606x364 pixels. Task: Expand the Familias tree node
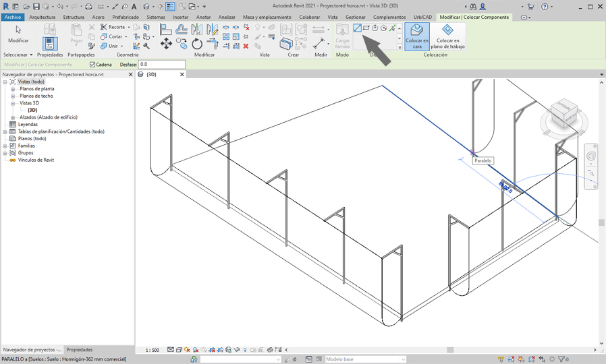point(5,146)
